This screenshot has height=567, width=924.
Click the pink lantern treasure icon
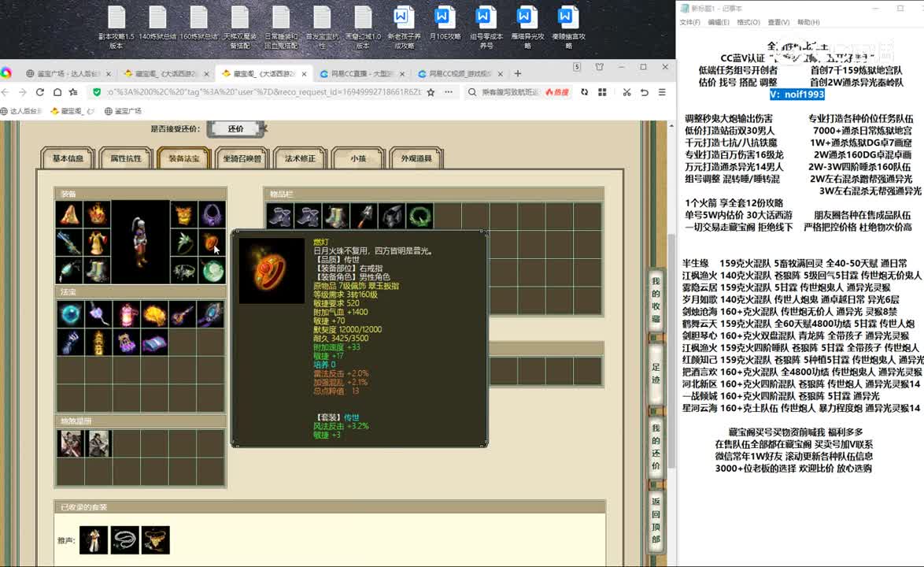[x=126, y=314]
